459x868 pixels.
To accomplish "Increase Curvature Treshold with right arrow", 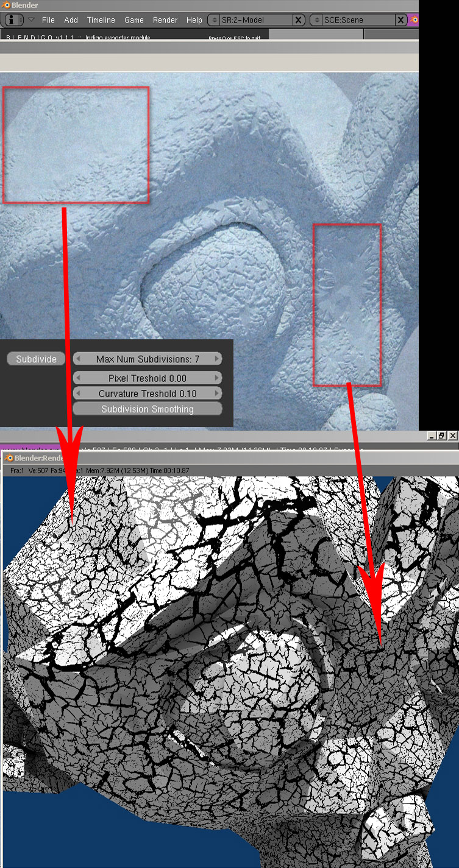I will pyautogui.click(x=217, y=394).
